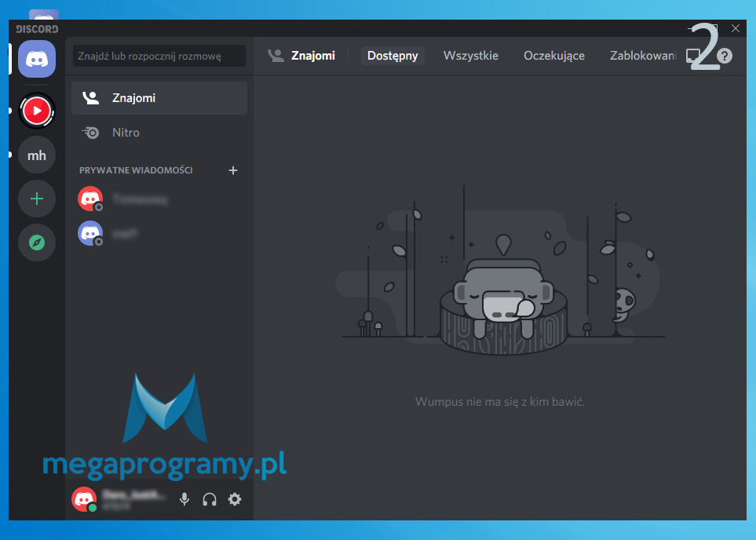The image size is (756, 540).
Task: Focus the Znajdź lub rozpocznij rozmowę field
Action: pos(159,56)
